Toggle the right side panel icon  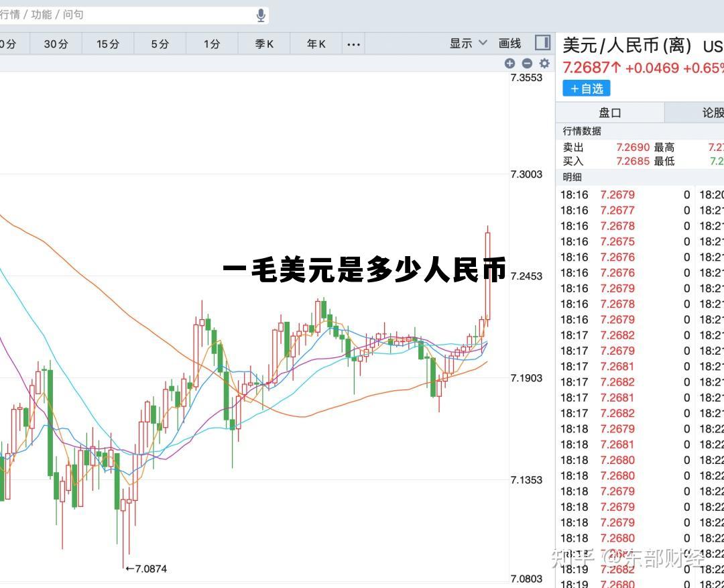(542, 43)
